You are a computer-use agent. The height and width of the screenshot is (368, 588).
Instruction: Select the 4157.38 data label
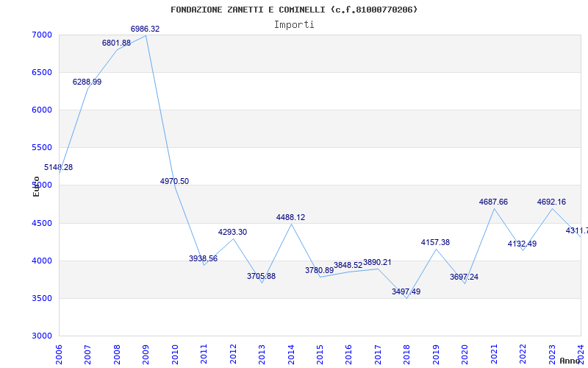pyautogui.click(x=435, y=243)
